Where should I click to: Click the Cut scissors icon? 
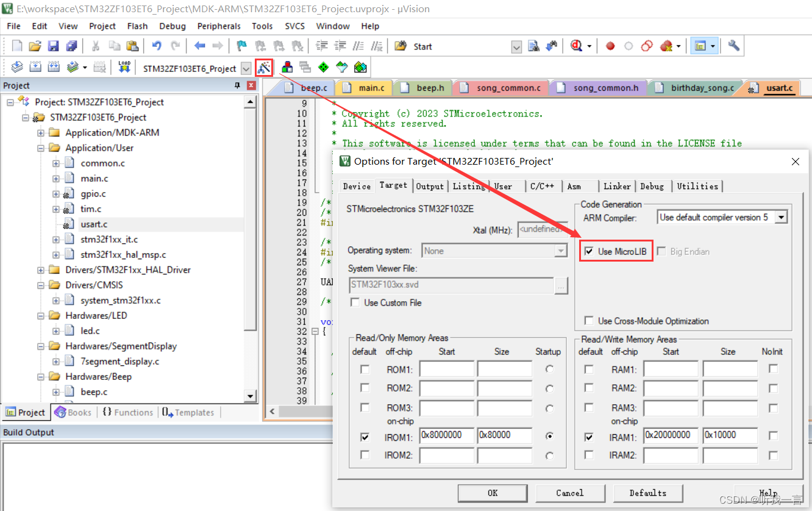(x=96, y=46)
